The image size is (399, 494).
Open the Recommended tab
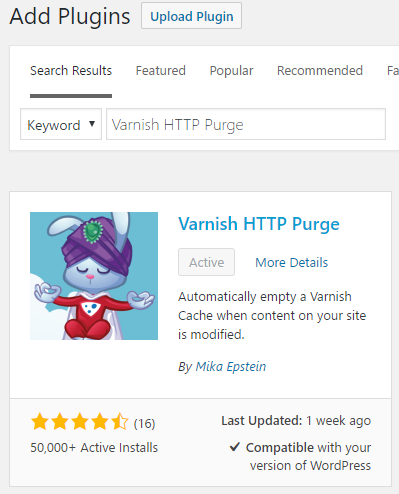coord(320,71)
